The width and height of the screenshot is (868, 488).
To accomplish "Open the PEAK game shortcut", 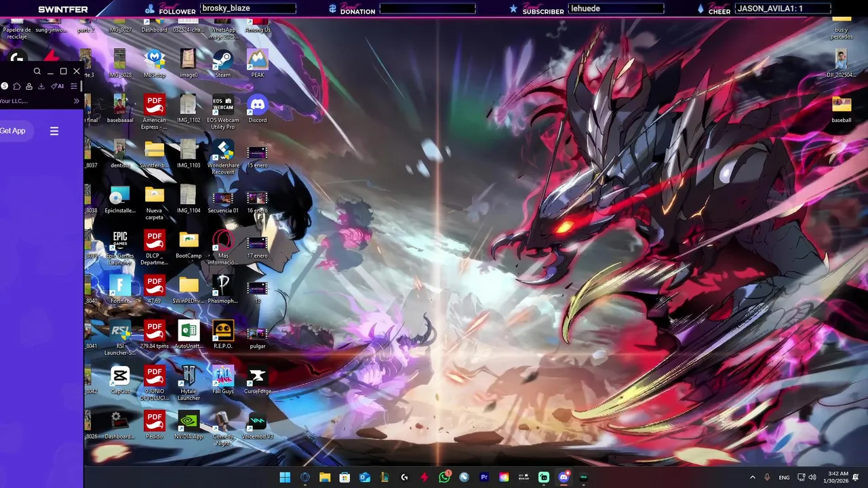I will (257, 64).
